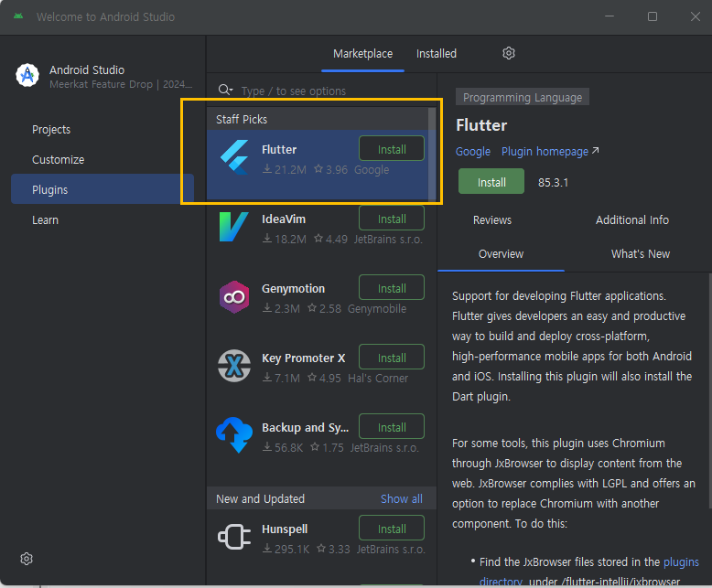Click the Android icon in title bar

click(x=18, y=16)
